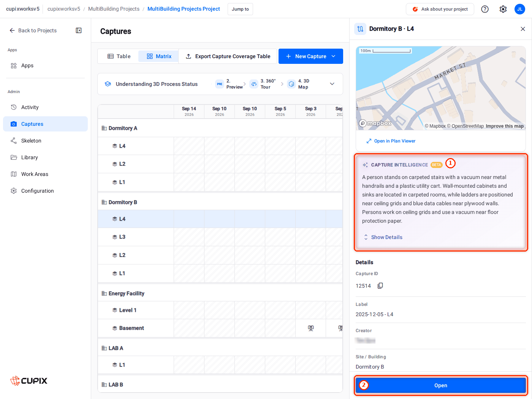This screenshot has height=399, width=532.
Task: Select Captures in the sidebar
Action: [x=46, y=124]
